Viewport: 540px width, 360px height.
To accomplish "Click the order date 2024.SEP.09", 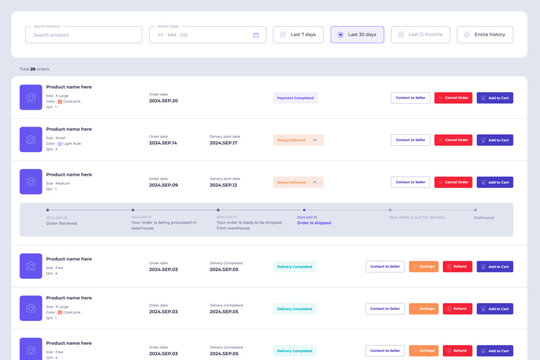I will [x=163, y=185].
